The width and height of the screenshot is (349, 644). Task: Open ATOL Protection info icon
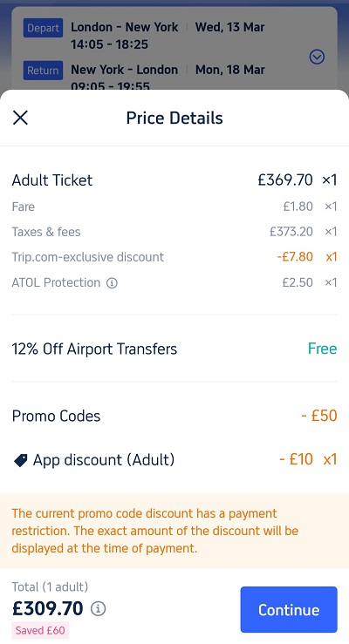(x=112, y=283)
